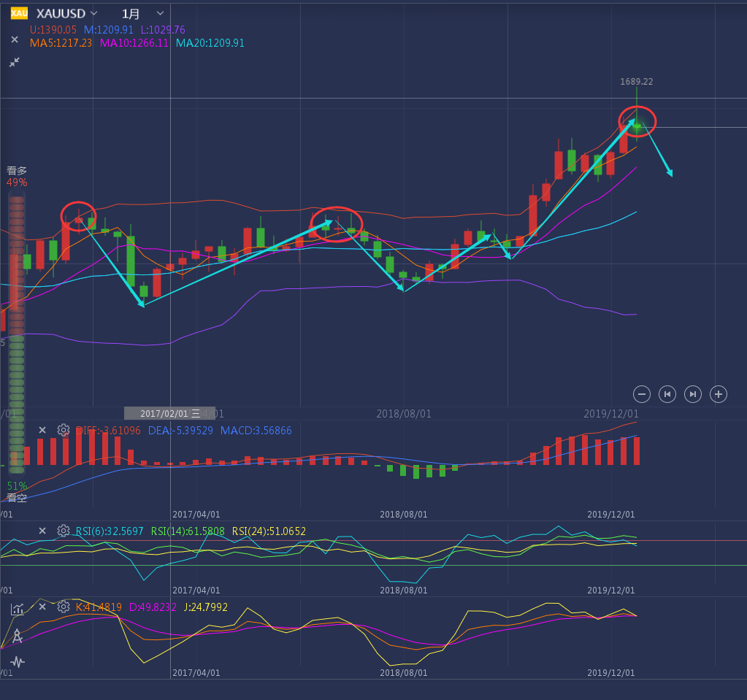Close the MACD indicator panel

coord(42,431)
